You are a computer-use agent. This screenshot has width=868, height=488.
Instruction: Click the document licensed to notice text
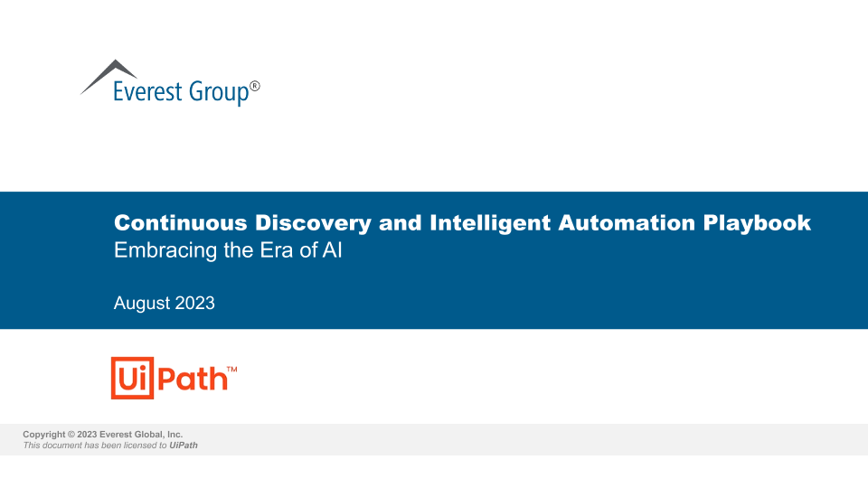coord(95,446)
